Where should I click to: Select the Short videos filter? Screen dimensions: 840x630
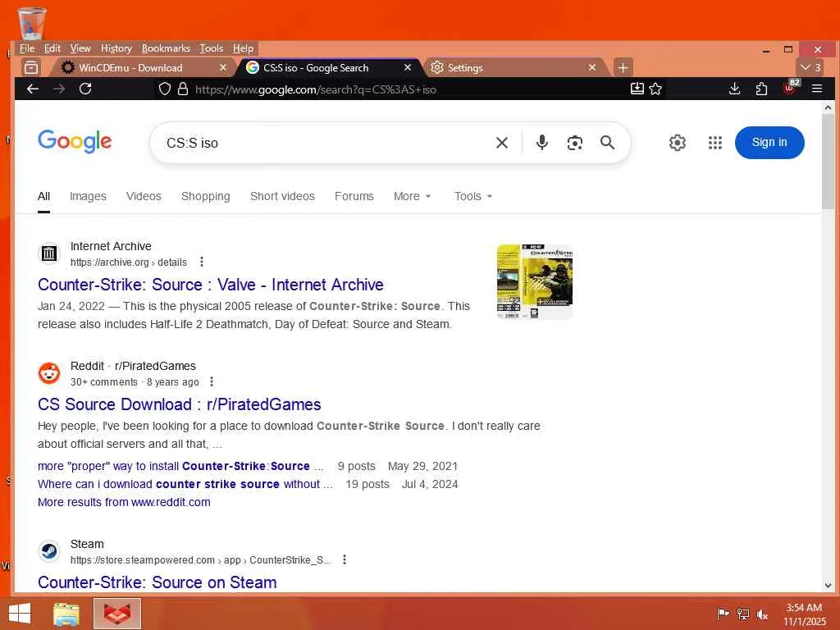282,197
